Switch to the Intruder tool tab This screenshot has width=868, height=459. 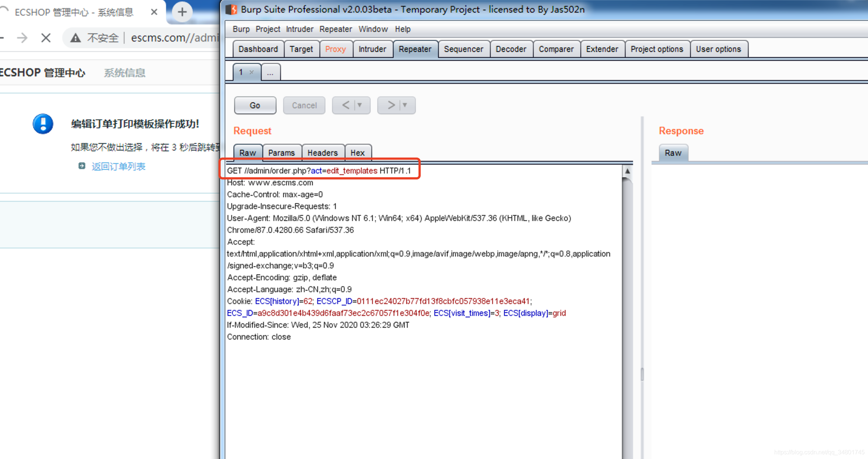pos(372,49)
